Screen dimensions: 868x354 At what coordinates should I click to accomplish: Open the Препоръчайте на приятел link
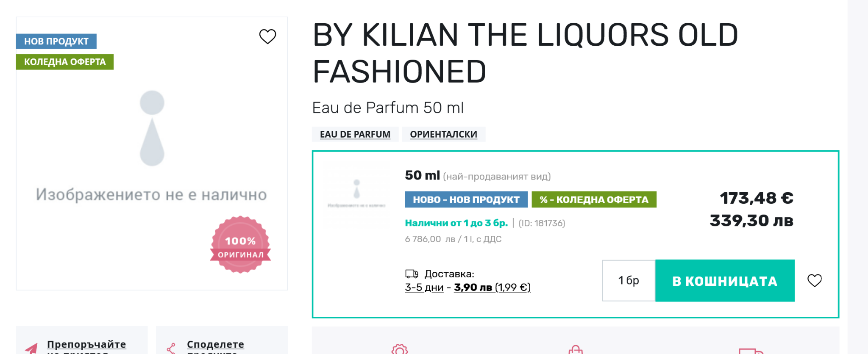(86, 345)
